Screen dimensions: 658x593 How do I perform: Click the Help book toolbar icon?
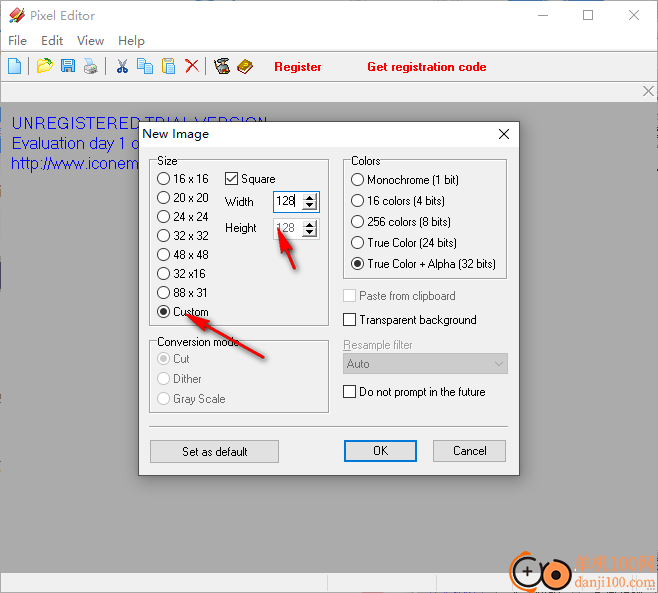(245, 66)
